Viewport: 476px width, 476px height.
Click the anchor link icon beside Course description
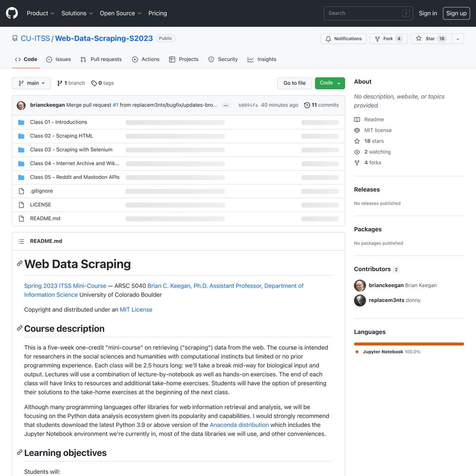coord(20,328)
